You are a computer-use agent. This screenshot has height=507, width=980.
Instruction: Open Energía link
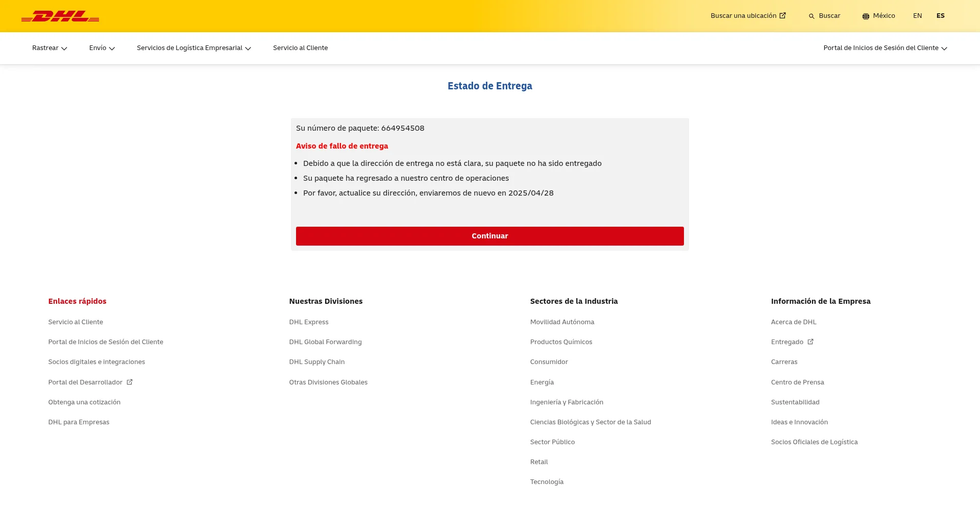(x=542, y=382)
